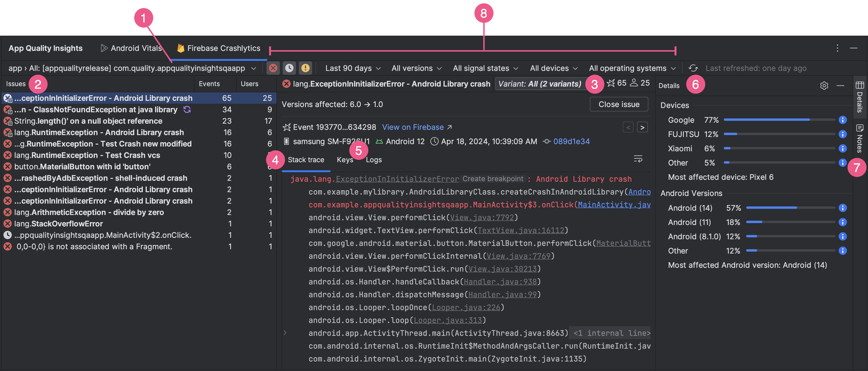This screenshot has width=868, height=371.
Task: Toggle the All signal states filter dropdown
Action: coord(484,68)
